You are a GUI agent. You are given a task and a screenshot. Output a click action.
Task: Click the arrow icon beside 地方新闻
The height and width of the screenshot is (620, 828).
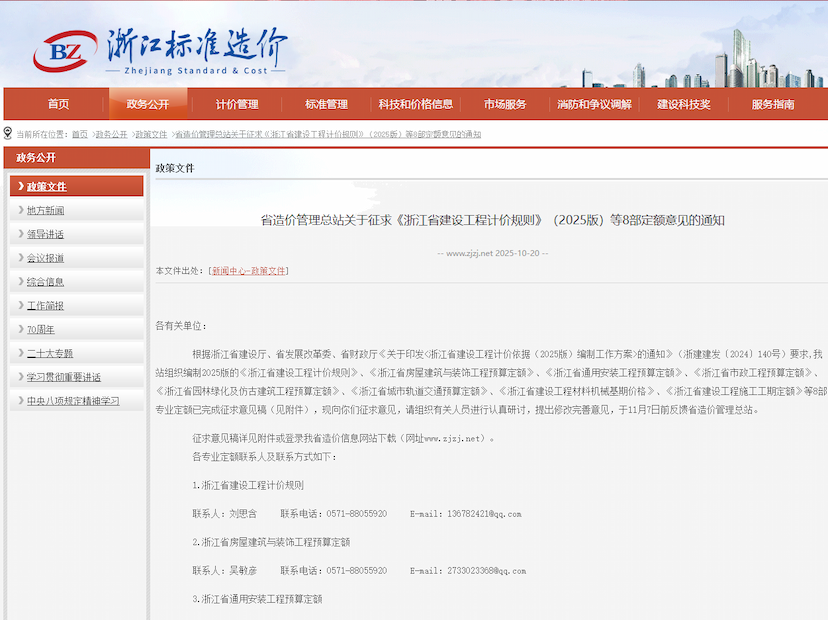[20, 210]
